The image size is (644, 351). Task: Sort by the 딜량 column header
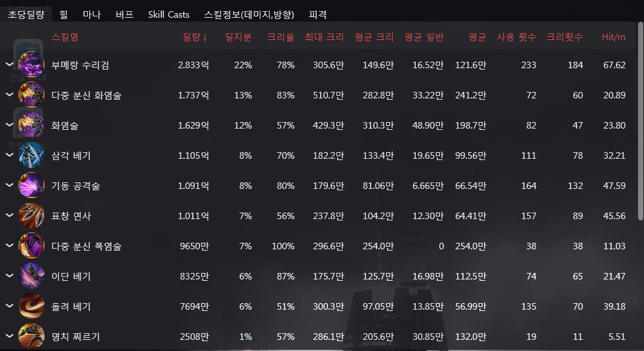pyautogui.click(x=195, y=37)
